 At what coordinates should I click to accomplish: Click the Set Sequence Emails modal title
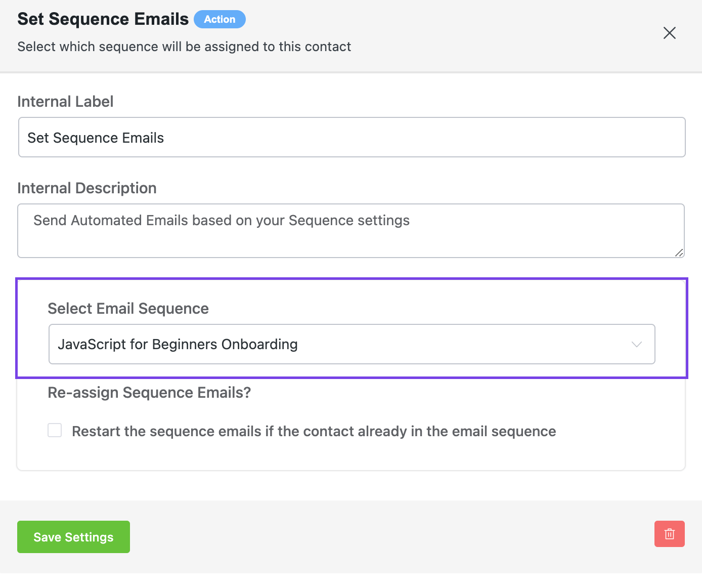point(103,19)
